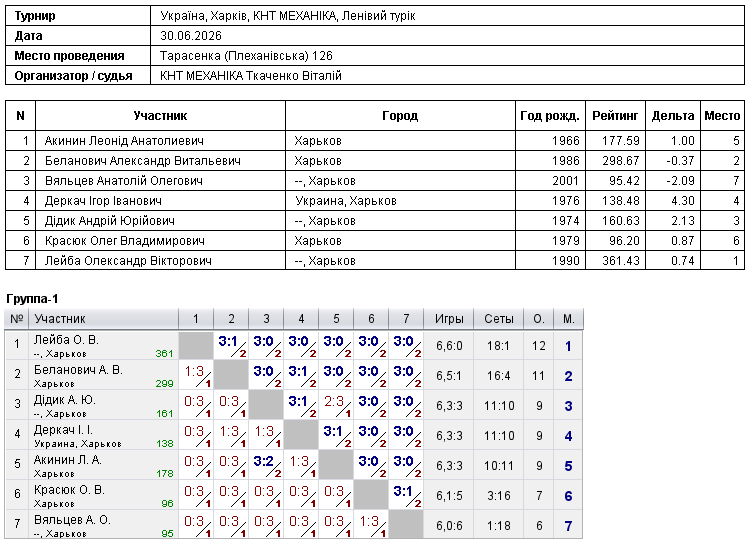750x544 pixels.
Task: Open Вяльцев vs Красюк 1:3 match cell
Action: [371, 525]
